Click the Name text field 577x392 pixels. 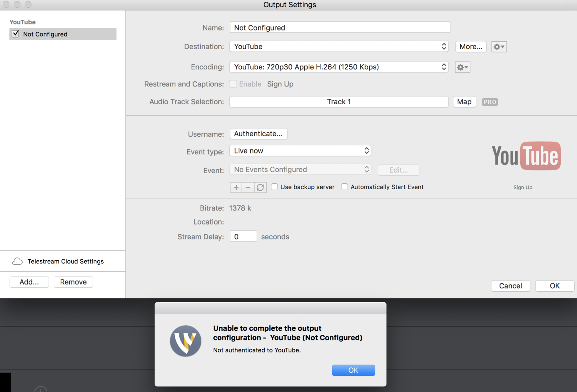(x=340, y=27)
